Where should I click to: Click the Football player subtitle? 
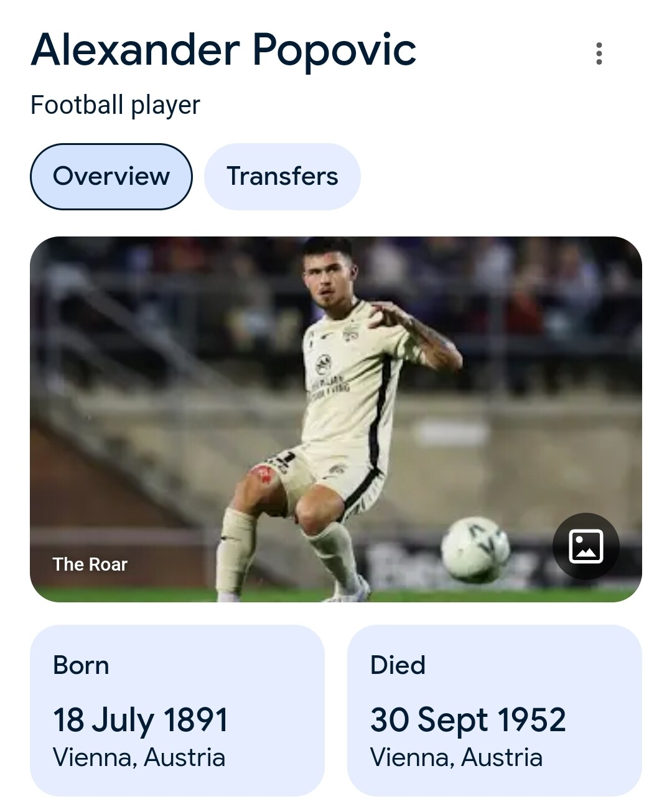click(x=115, y=105)
